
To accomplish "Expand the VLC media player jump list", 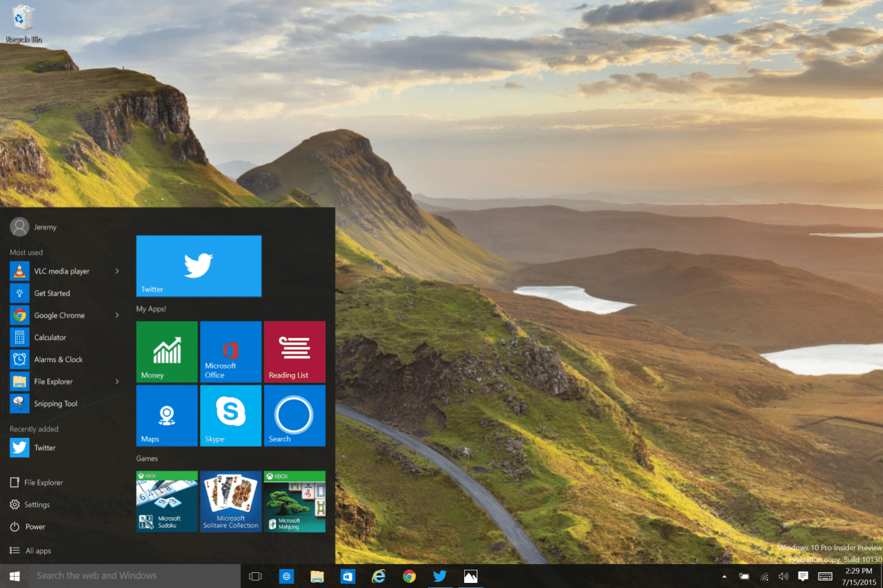I will pos(117,270).
